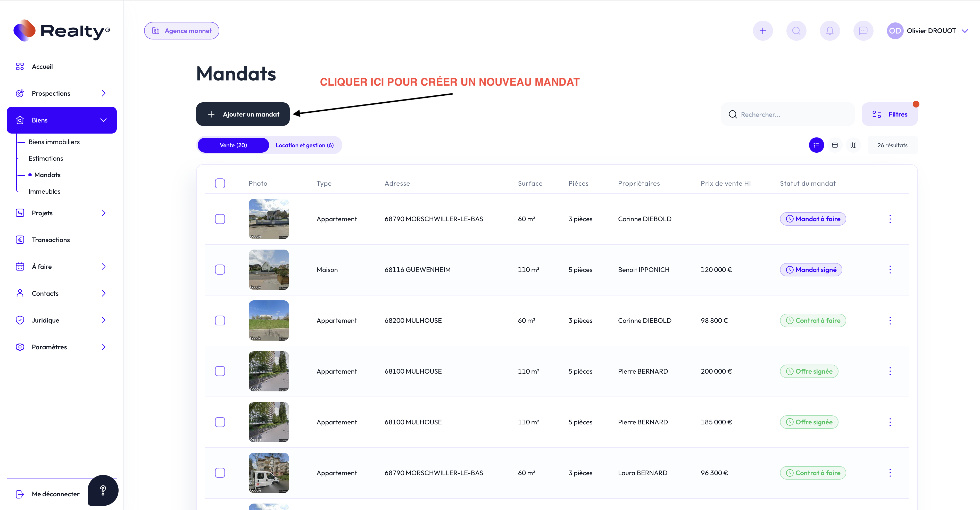Open the notifications bell icon
This screenshot has width=980, height=510.
(x=829, y=31)
